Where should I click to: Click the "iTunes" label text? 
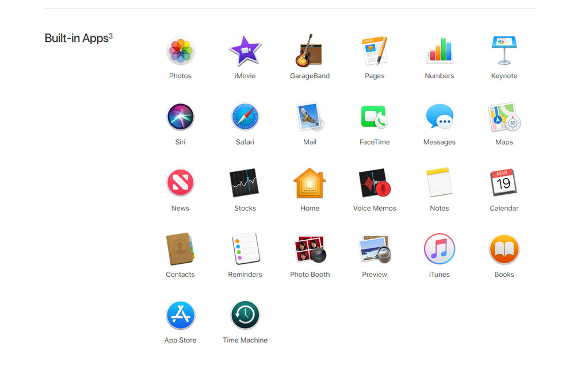click(439, 275)
